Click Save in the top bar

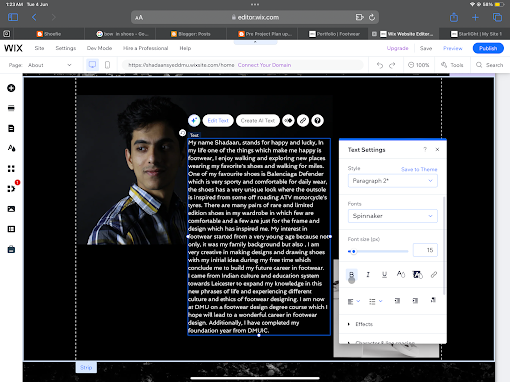click(x=426, y=48)
